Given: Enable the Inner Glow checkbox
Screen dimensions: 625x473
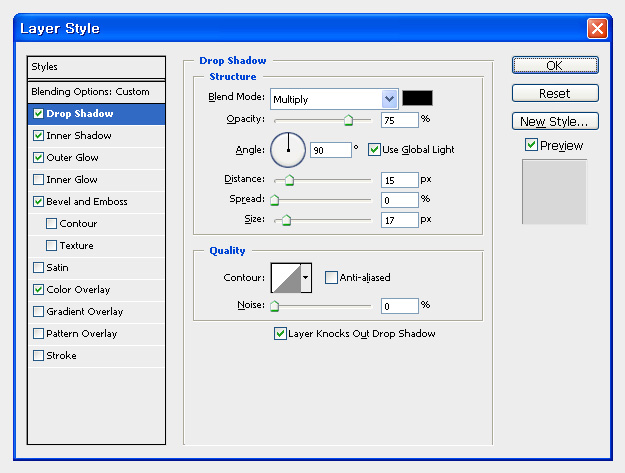Looking at the screenshot, I should pos(38,179).
